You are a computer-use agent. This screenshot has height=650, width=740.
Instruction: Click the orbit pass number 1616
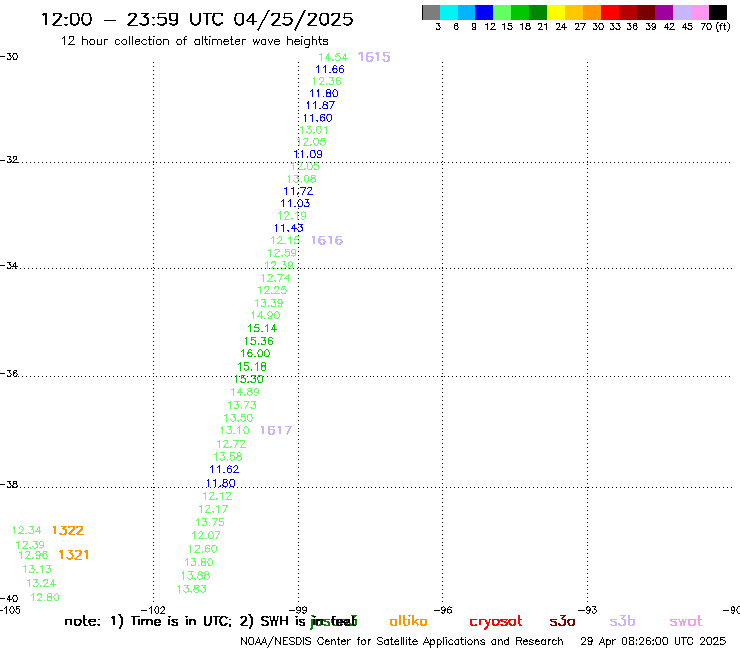tap(327, 240)
